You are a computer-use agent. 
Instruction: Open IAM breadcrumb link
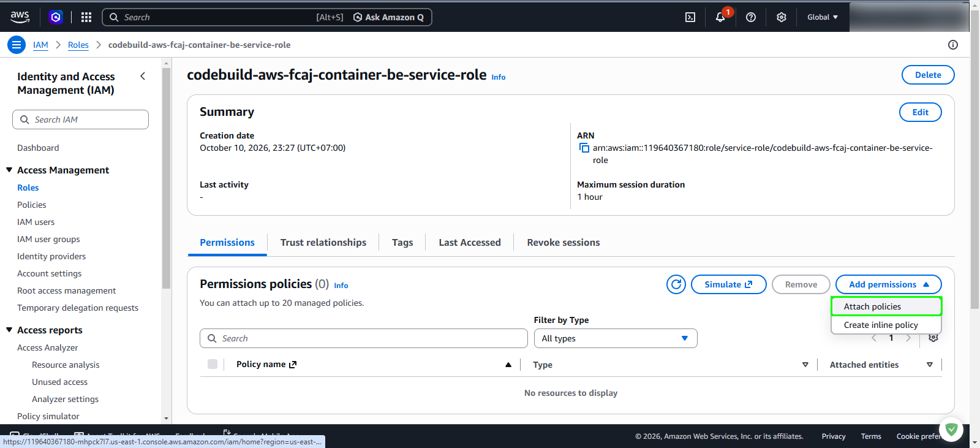tap(40, 45)
